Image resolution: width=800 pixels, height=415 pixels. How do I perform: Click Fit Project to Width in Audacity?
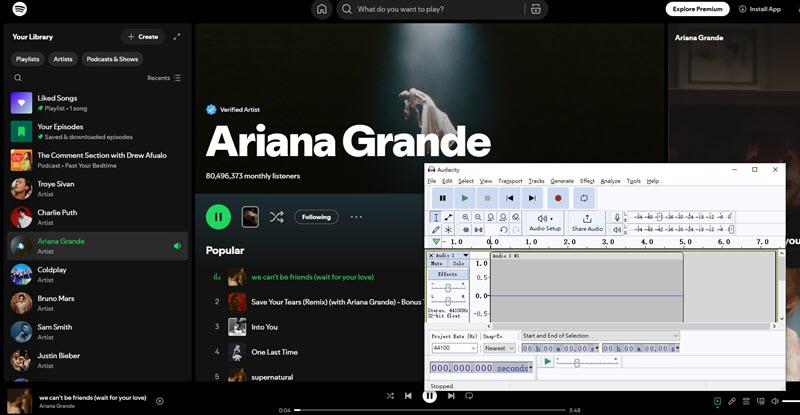[x=503, y=217]
